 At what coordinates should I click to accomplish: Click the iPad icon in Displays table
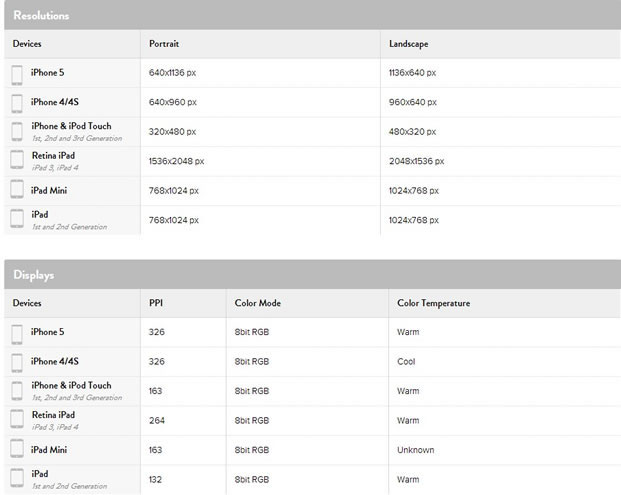(x=17, y=478)
